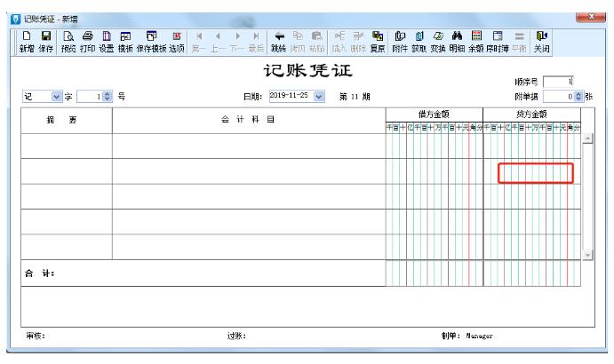Click the 获取 fetch icon
614x364 pixels.
click(x=419, y=42)
